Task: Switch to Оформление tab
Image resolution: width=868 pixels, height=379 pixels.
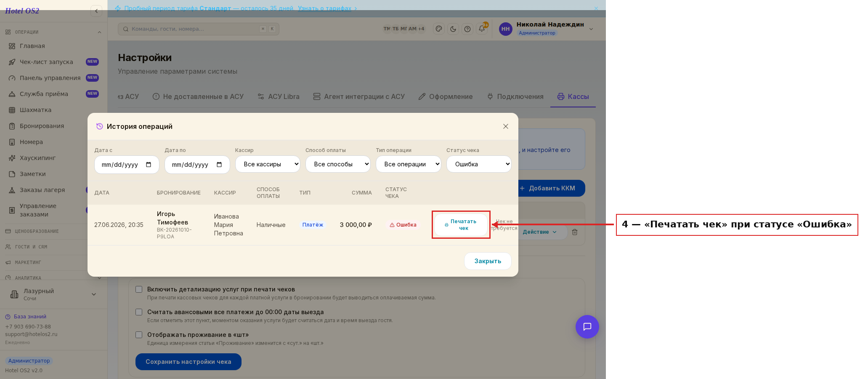Action: [x=446, y=96]
